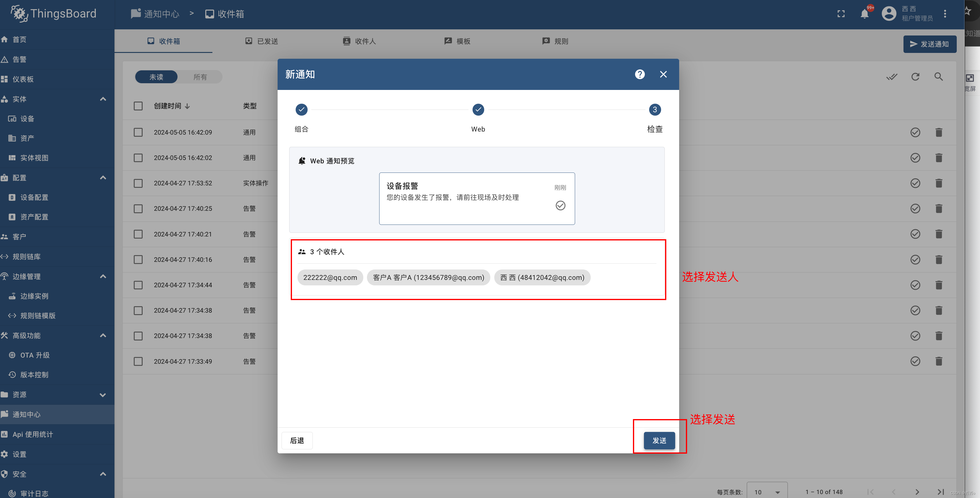The height and width of the screenshot is (498, 980).
Task: Open the items per page dropdown
Action: coord(767,492)
